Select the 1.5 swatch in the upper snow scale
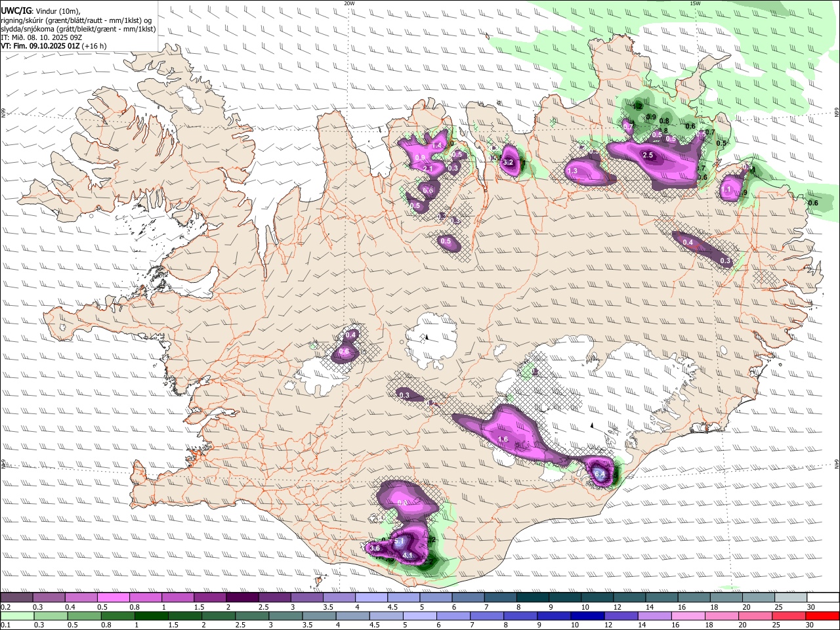Viewport: 840px width, 630px height. coord(210,597)
